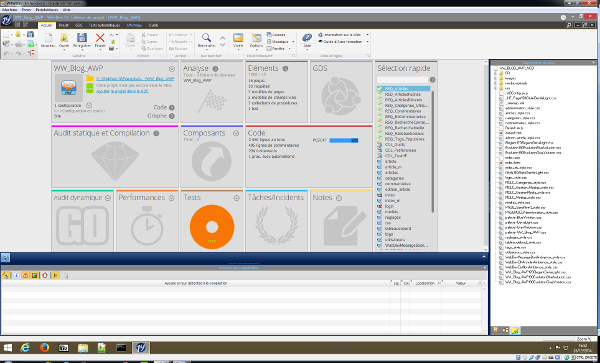Image resolution: width=600 pixels, height=363 pixels.
Task: Click last page icon in errors toolbar
Action: 66,275
